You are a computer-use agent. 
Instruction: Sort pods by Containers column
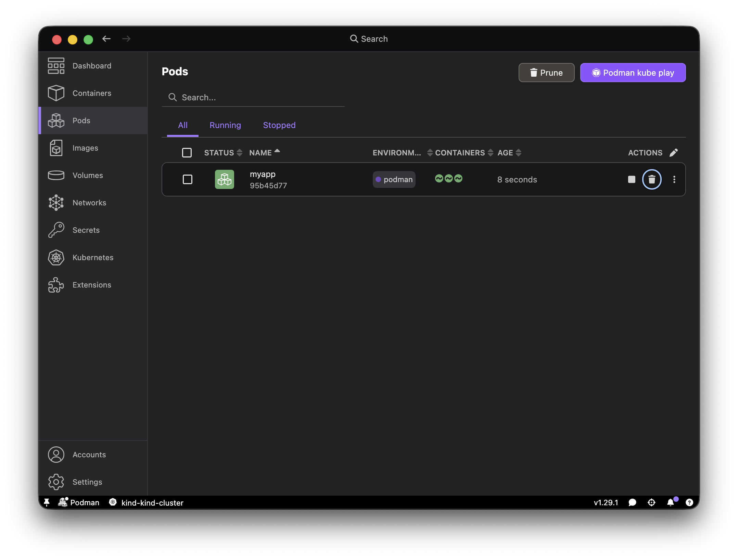point(464,153)
